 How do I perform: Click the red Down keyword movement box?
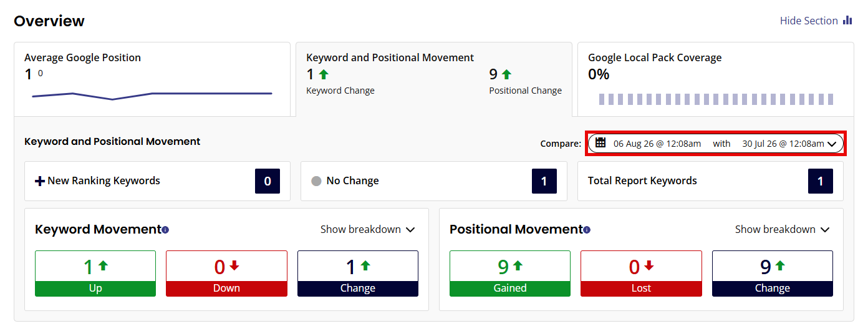coord(226,274)
